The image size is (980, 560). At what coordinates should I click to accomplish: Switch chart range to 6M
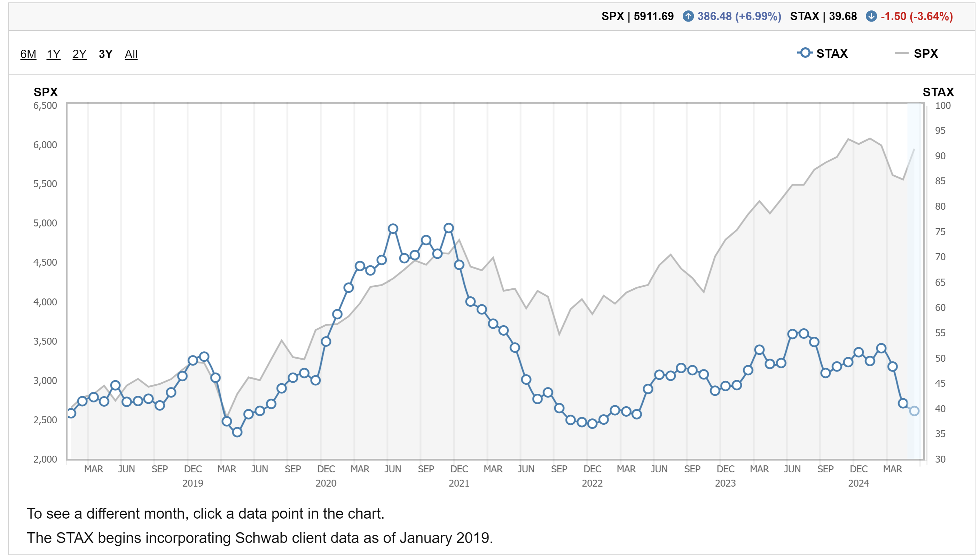click(x=28, y=54)
